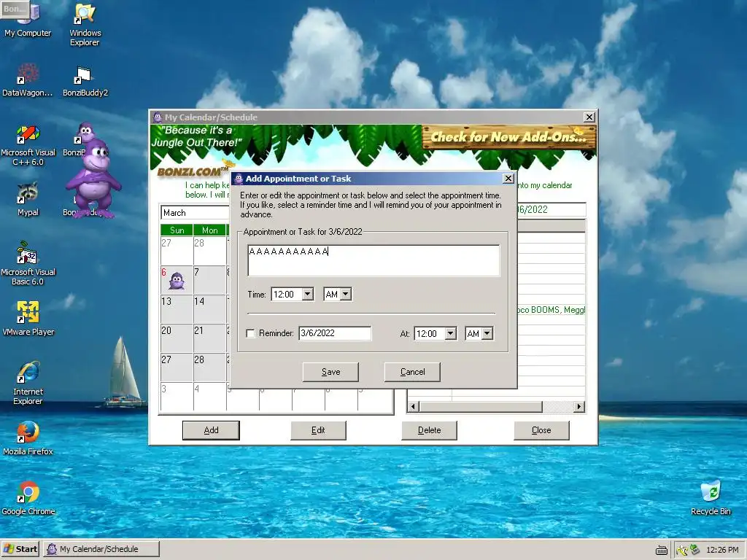This screenshot has height=560, width=747.
Task: Open Microsoft Visual C++ 6.0 icon
Action: (28, 145)
